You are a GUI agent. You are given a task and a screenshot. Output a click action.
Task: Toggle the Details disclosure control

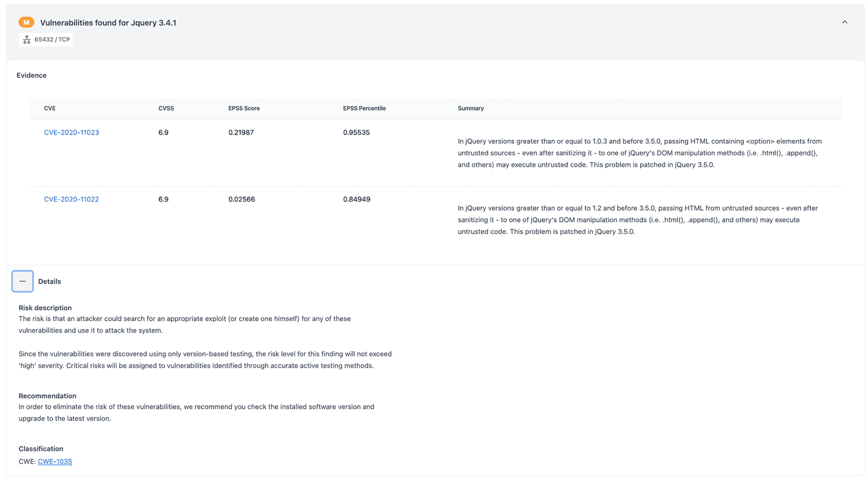tap(22, 281)
